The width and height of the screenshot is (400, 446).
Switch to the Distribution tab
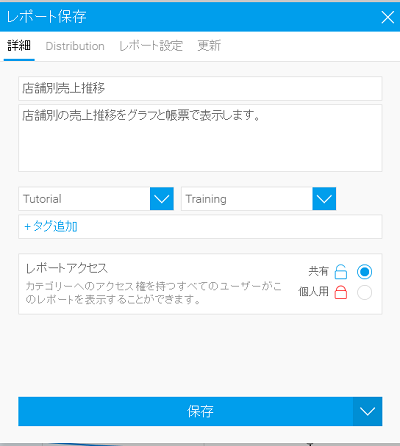click(75, 46)
